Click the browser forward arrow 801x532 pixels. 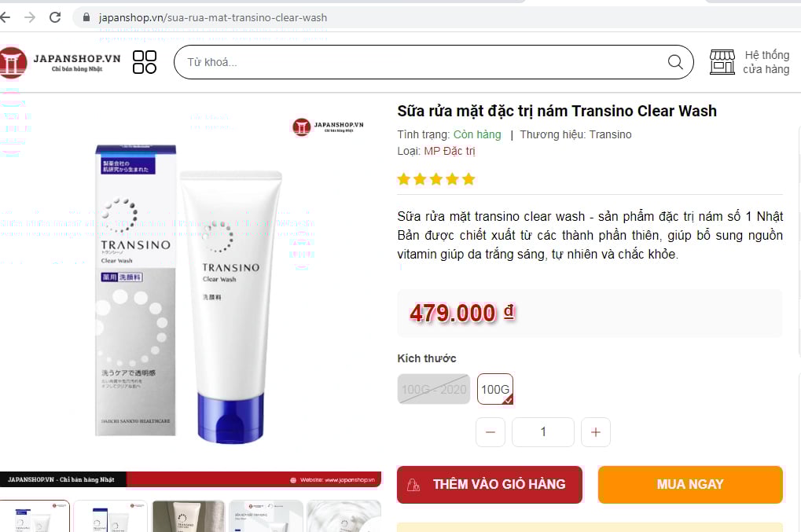pos(30,17)
